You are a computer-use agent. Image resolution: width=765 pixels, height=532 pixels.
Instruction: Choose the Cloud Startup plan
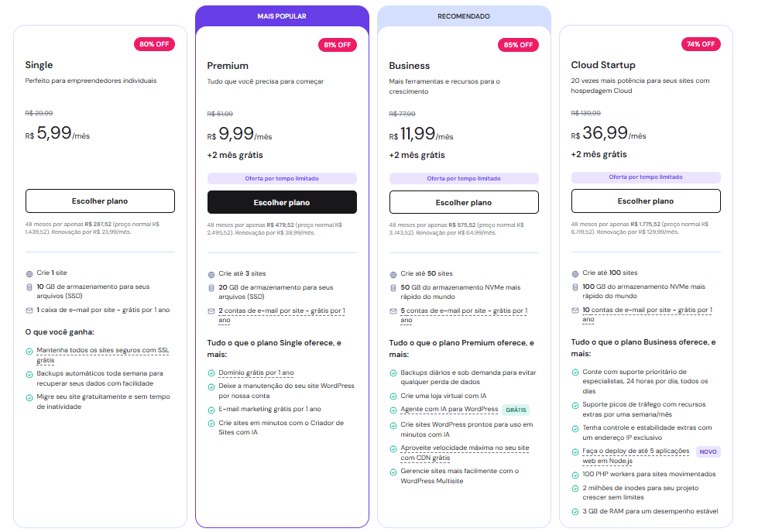tap(646, 201)
